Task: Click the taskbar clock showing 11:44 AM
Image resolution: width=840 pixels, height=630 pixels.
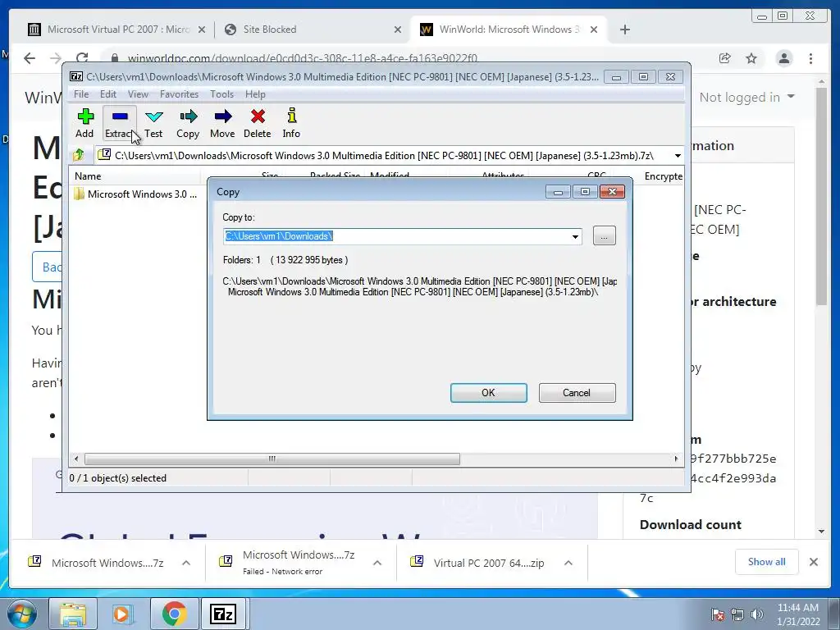Action: click(x=797, y=614)
